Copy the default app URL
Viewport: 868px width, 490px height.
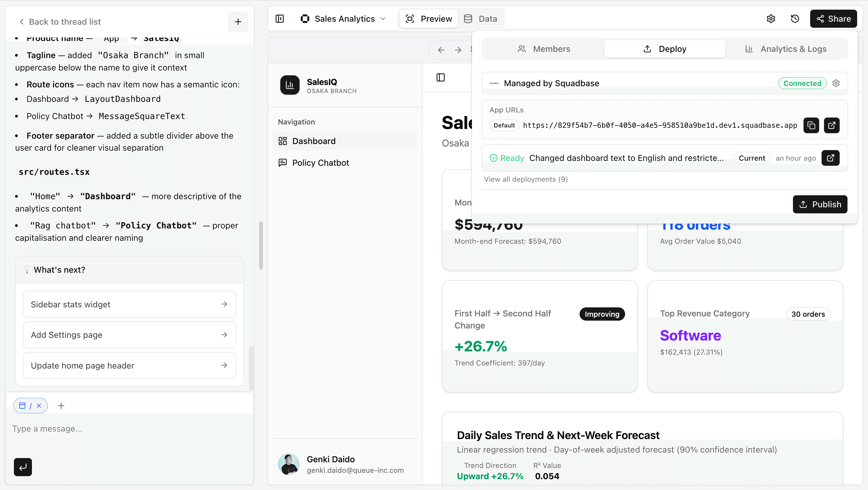coord(811,125)
